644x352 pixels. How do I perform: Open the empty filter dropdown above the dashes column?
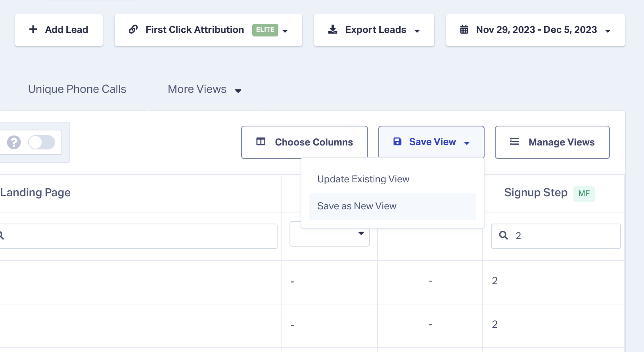click(x=360, y=233)
